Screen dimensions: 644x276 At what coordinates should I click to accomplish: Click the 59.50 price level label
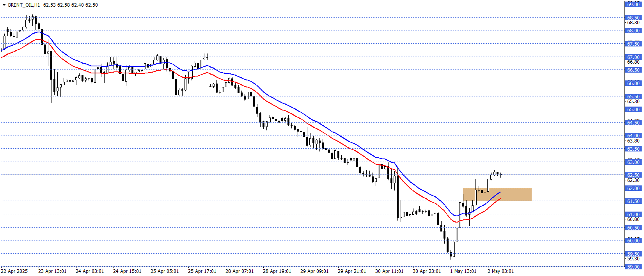point(633,254)
